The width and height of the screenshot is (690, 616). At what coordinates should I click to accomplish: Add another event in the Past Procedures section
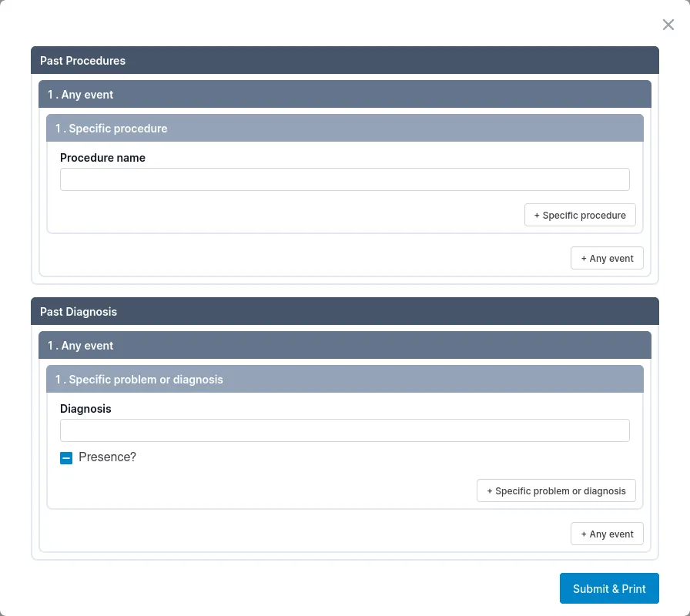click(x=607, y=258)
